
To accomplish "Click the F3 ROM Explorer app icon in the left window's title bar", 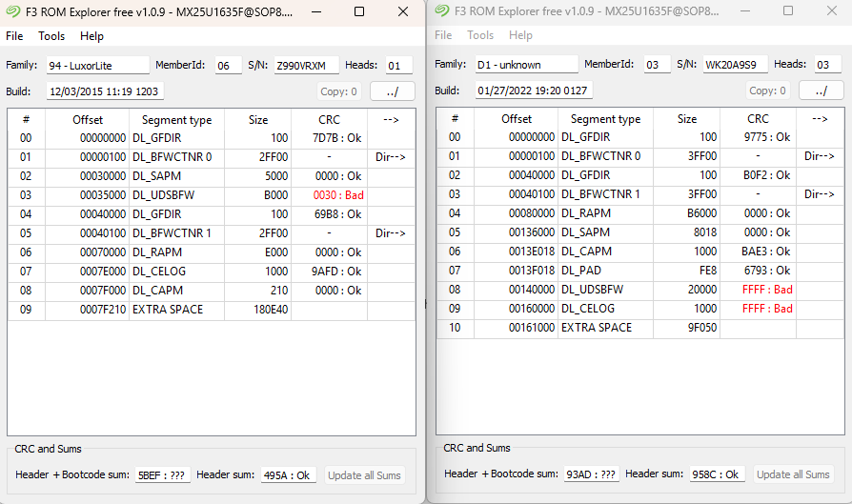I will click(x=13, y=11).
